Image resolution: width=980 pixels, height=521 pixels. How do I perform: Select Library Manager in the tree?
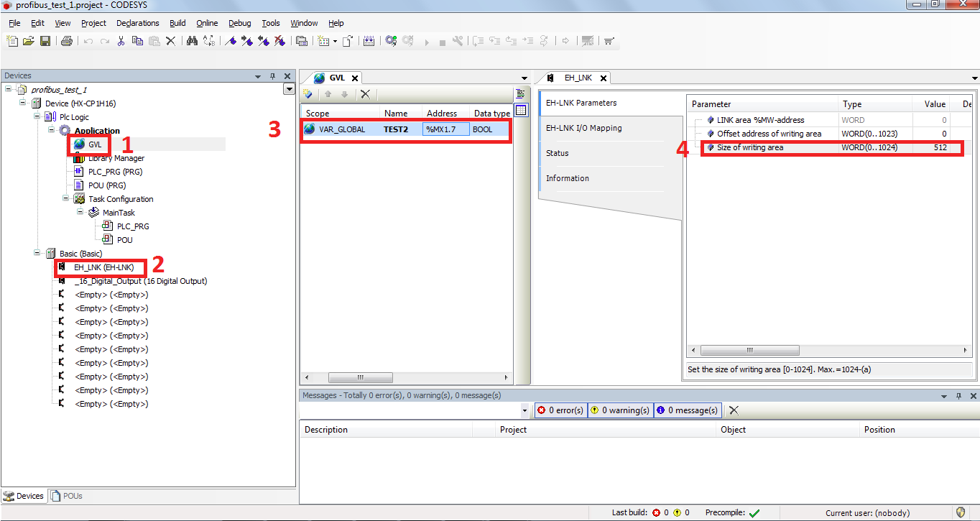(116, 158)
